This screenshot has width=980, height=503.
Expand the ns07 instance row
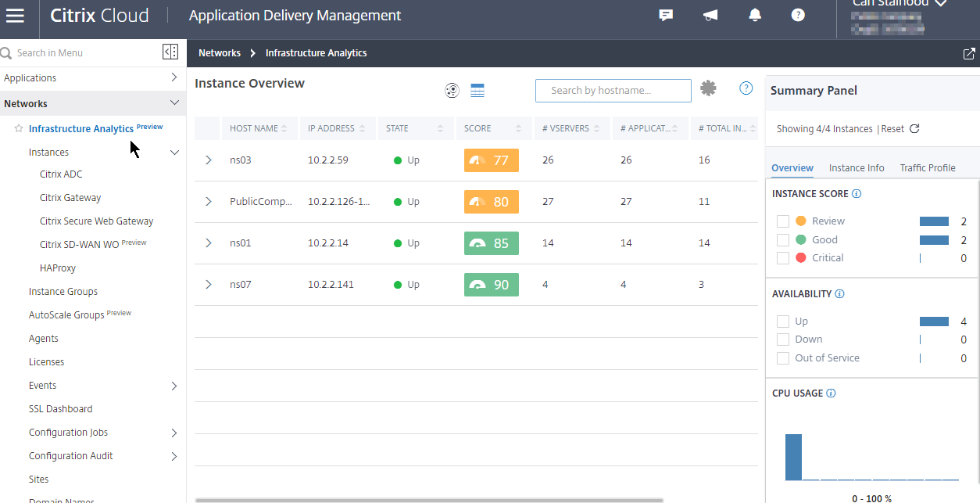click(208, 285)
